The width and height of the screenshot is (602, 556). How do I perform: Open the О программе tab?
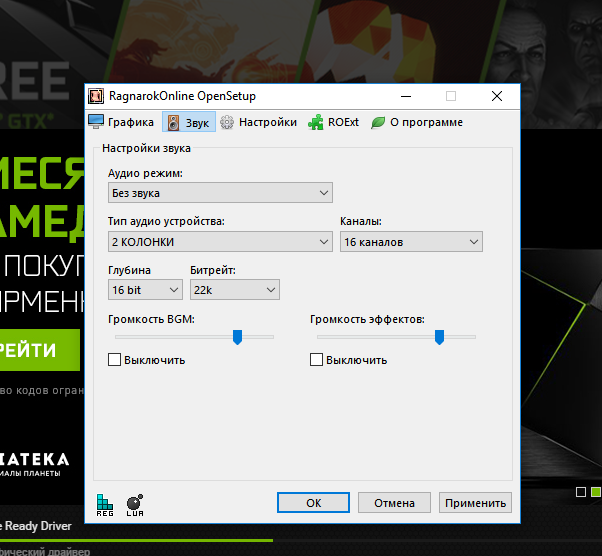coord(417,122)
